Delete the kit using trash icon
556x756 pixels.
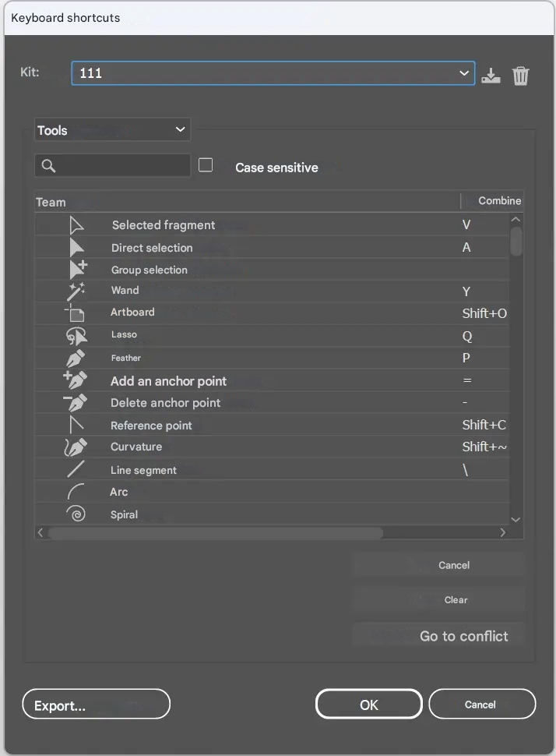tap(520, 75)
